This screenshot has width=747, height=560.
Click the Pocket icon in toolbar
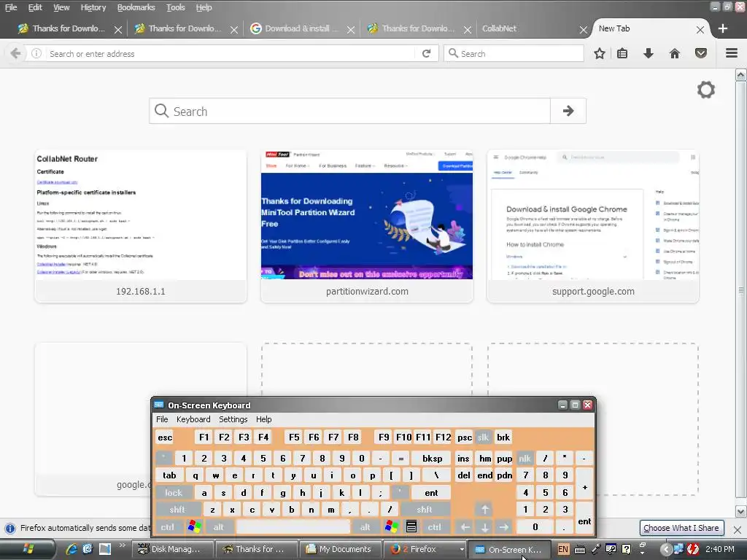(701, 53)
